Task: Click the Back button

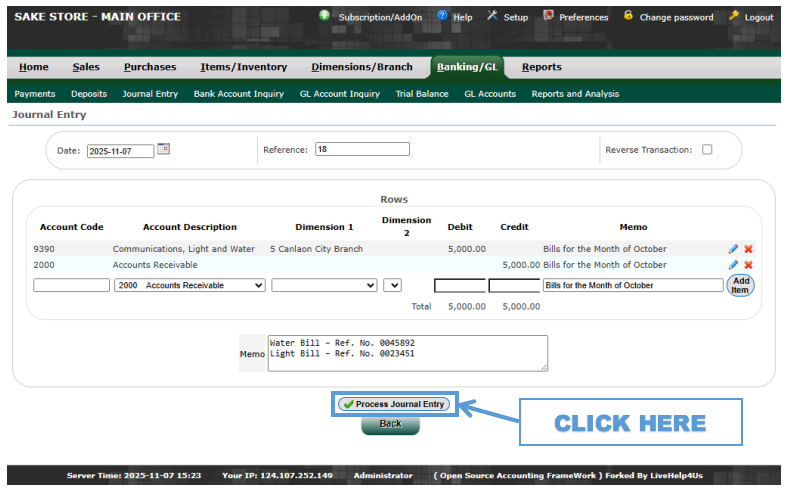Action: (x=390, y=424)
